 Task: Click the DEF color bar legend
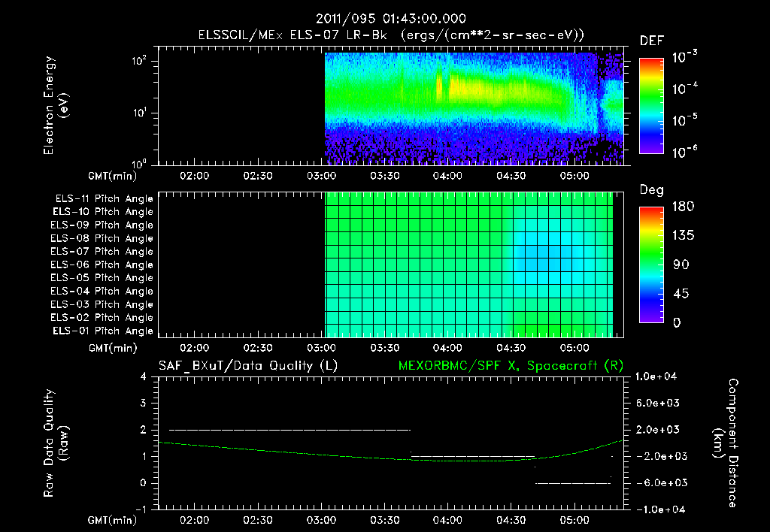coord(651,106)
